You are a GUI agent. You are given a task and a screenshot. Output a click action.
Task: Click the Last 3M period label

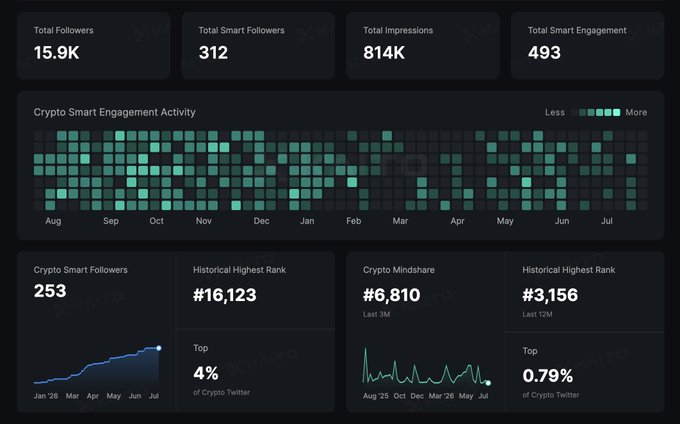(x=376, y=314)
